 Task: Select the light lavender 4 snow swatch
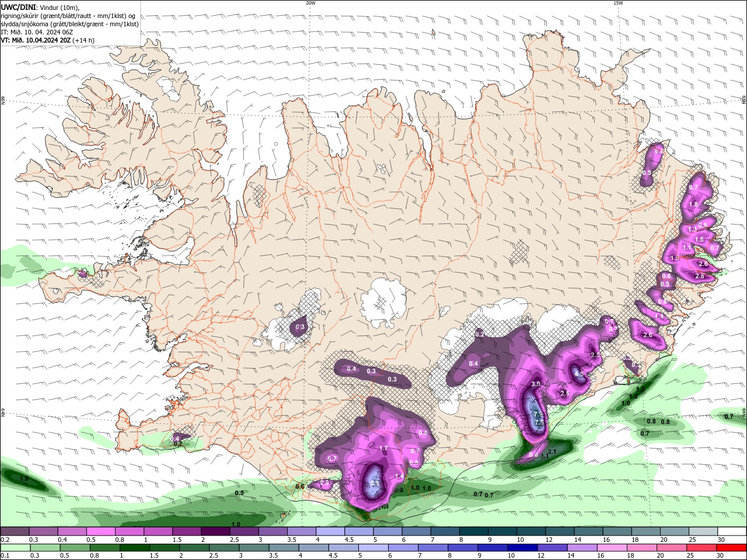(x=330, y=531)
